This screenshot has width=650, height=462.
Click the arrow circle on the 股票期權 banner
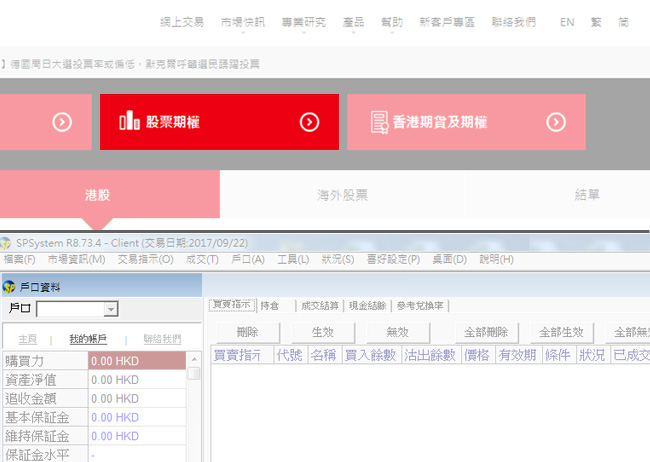pyautogui.click(x=309, y=122)
